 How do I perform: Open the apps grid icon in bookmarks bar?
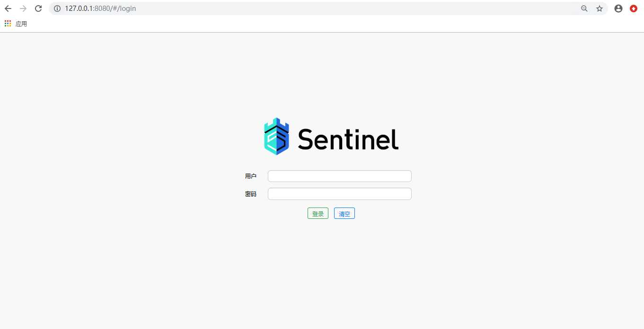point(8,24)
